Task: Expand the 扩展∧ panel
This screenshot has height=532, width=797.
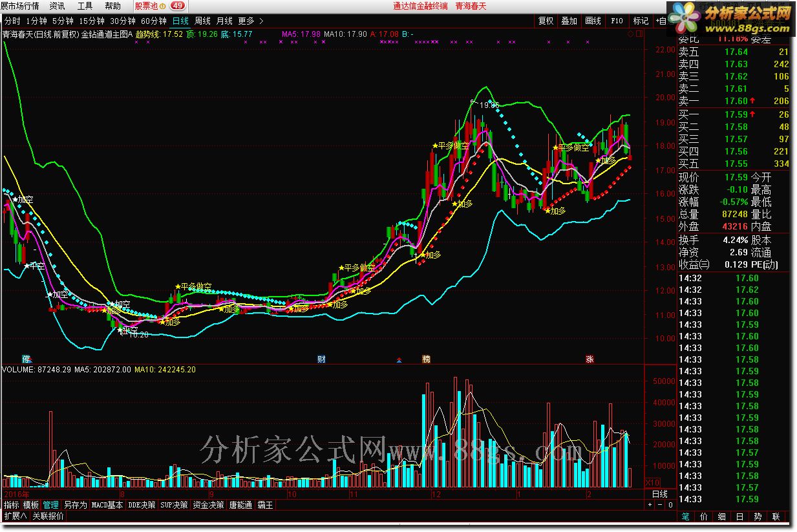Action: [15, 516]
